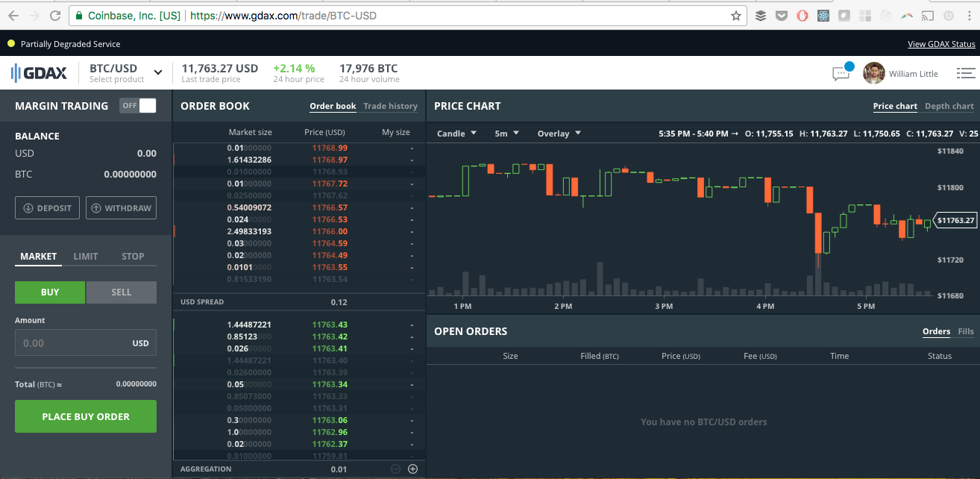Switch to the STOP order tab

click(x=133, y=256)
